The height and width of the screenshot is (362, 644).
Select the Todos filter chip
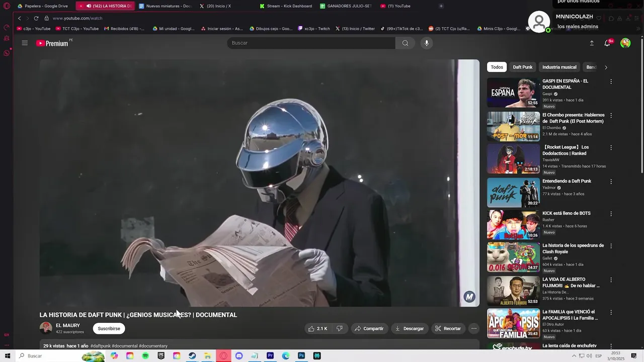(x=497, y=67)
